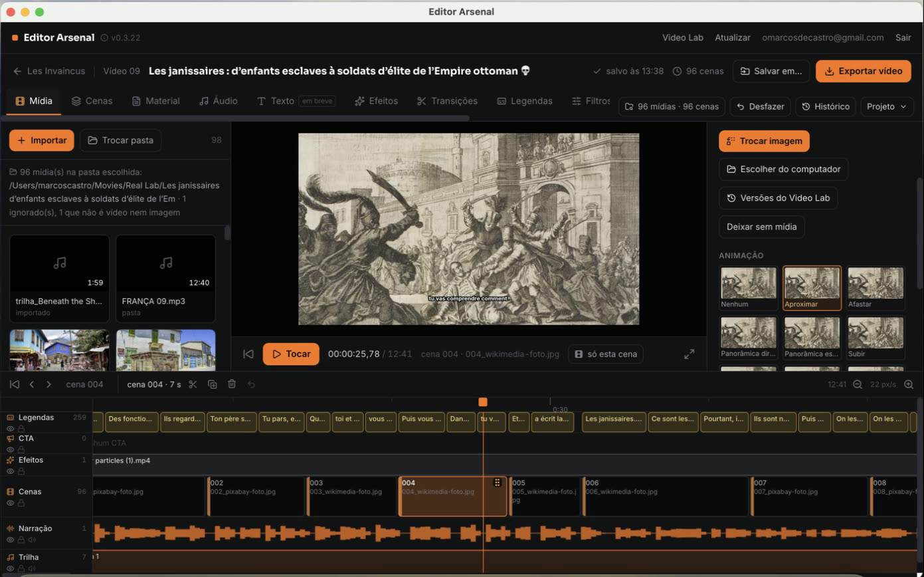Mute the Narração track speaker

click(31, 540)
